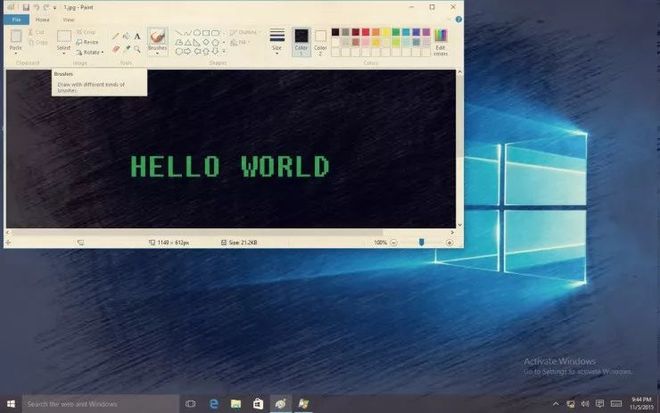The height and width of the screenshot is (413, 660).
Task: Choose the green palette swatch
Action: 396,32
